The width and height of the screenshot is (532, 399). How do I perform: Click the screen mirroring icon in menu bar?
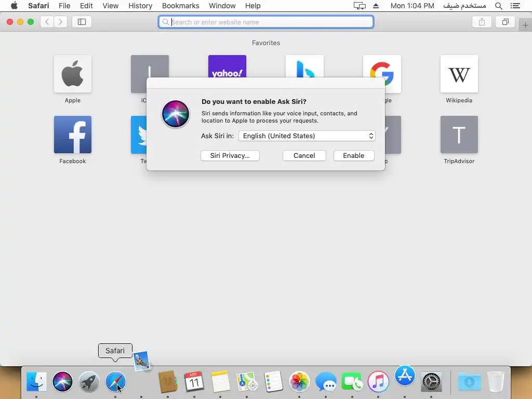point(360,6)
